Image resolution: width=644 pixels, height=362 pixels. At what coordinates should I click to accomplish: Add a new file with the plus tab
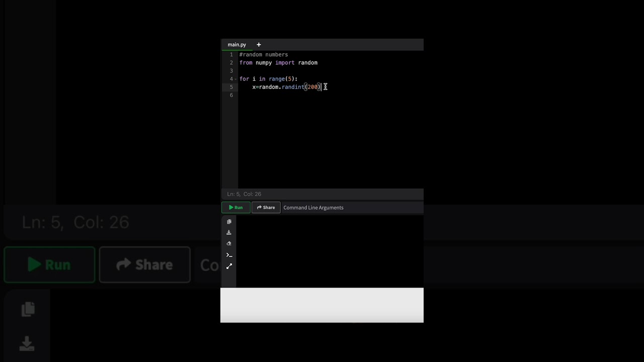pyautogui.click(x=259, y=45)
